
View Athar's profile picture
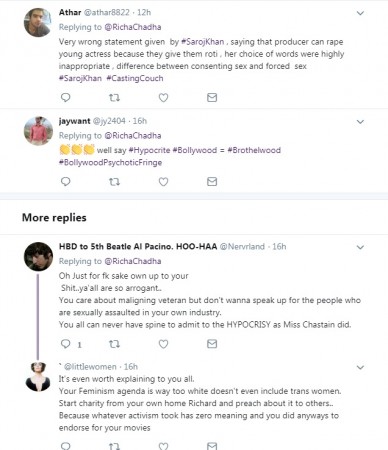38,22
